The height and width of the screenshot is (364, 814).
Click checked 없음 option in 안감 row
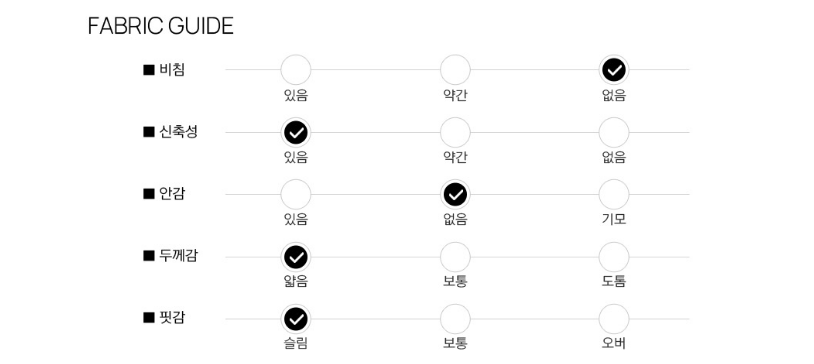click(x=455, y=195)
